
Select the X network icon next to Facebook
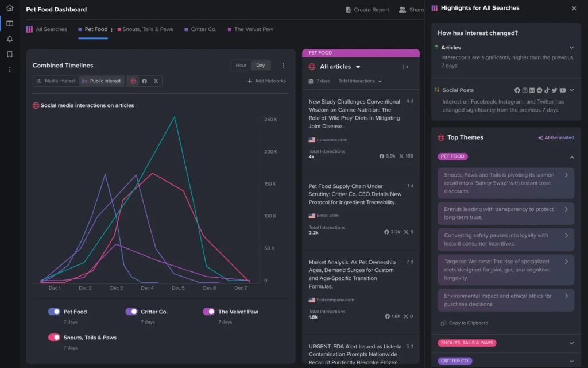coord(155,80)
